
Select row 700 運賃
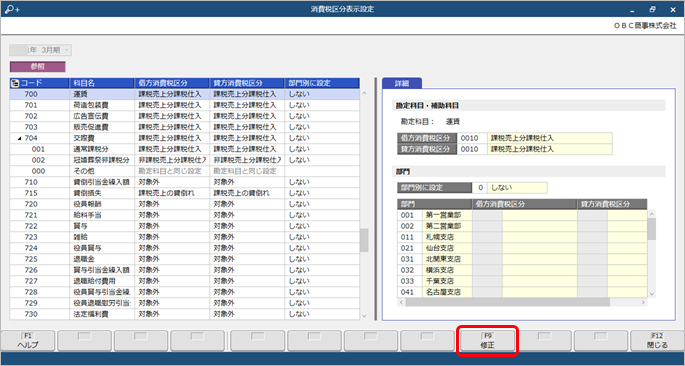point(185,94)
